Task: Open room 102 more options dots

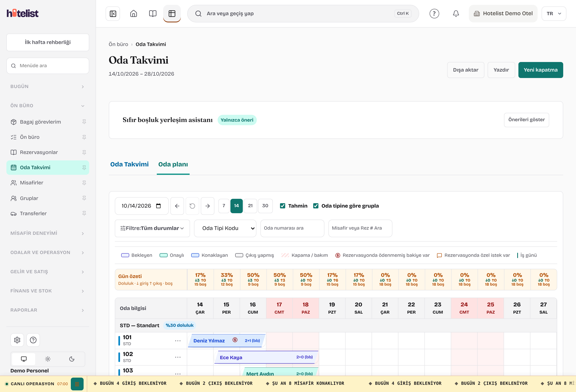Action: click(178, 357)
